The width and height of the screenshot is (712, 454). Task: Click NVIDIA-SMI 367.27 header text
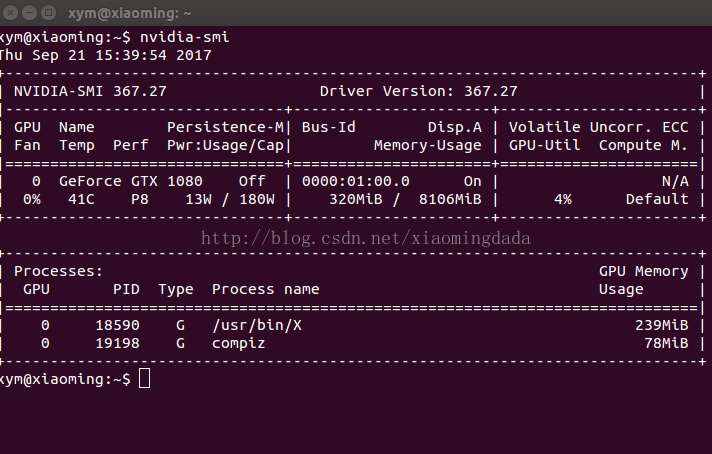click(x=90, y=91)
